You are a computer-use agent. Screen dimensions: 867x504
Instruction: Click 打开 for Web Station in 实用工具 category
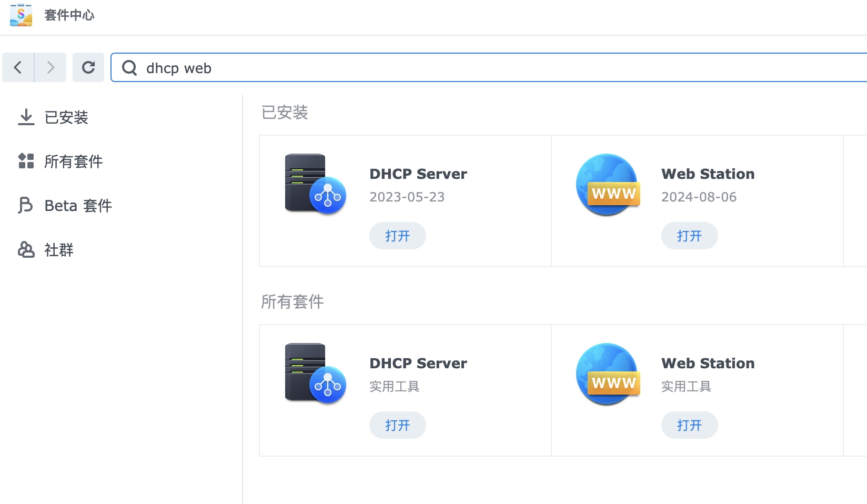(x=689, y=425)
